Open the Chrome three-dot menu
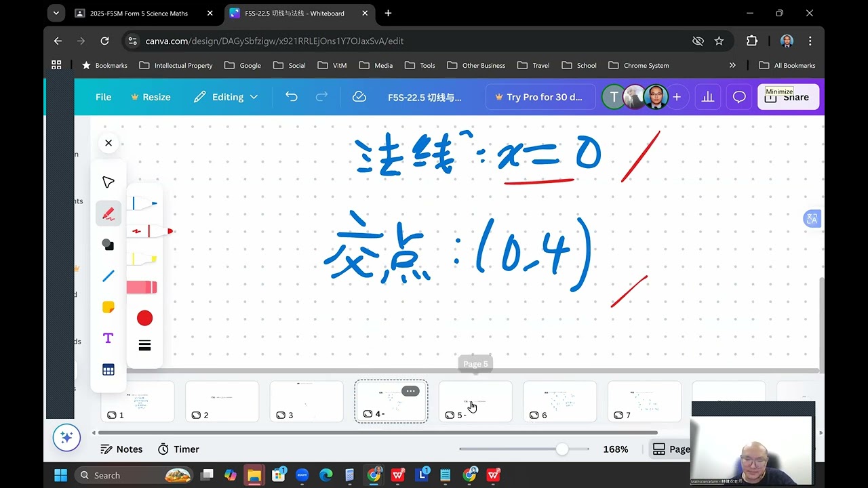 810,41
